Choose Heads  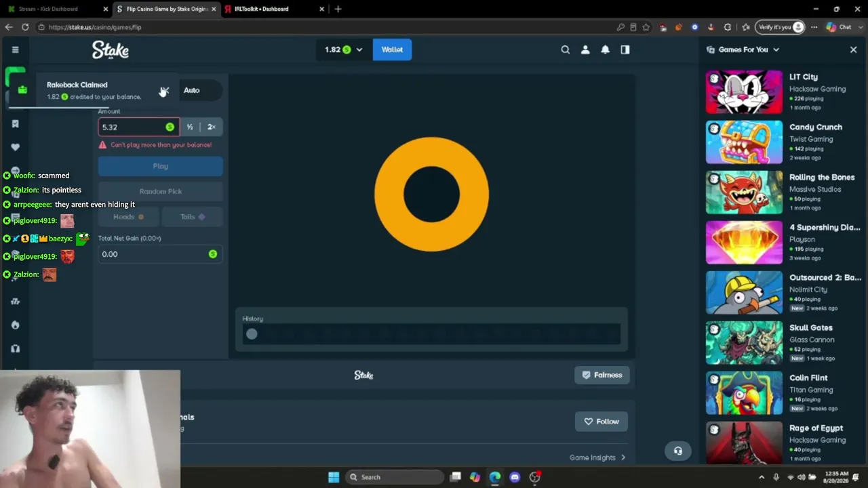click(128, 217)
